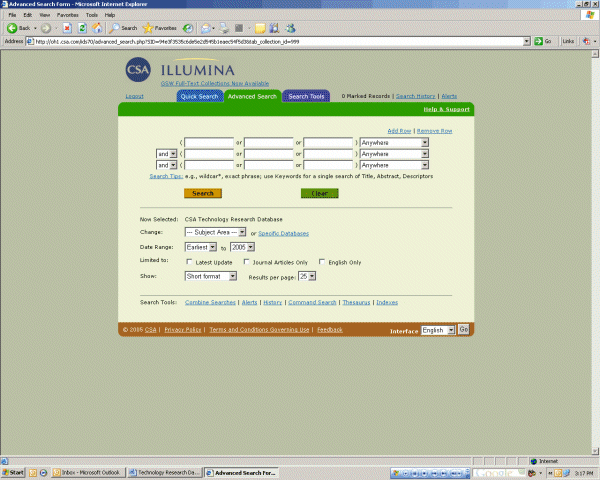Click the Messenger toolbar icon

point(290,28)
